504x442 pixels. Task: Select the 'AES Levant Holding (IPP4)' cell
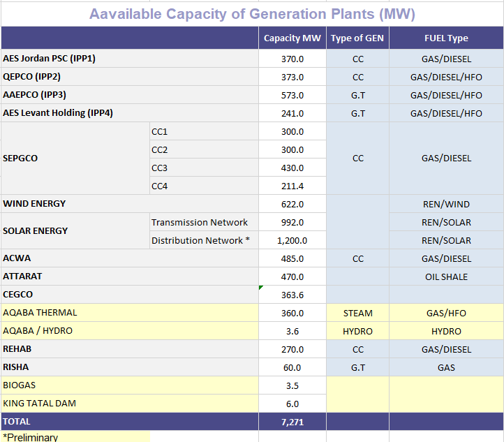click(x=130, y=113)
